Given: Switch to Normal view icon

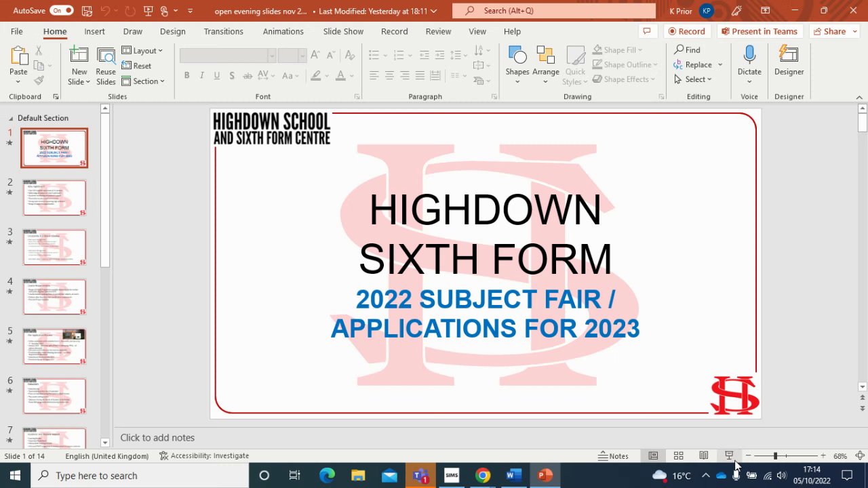Looking at the screenshot, I should tap(653, 456).
